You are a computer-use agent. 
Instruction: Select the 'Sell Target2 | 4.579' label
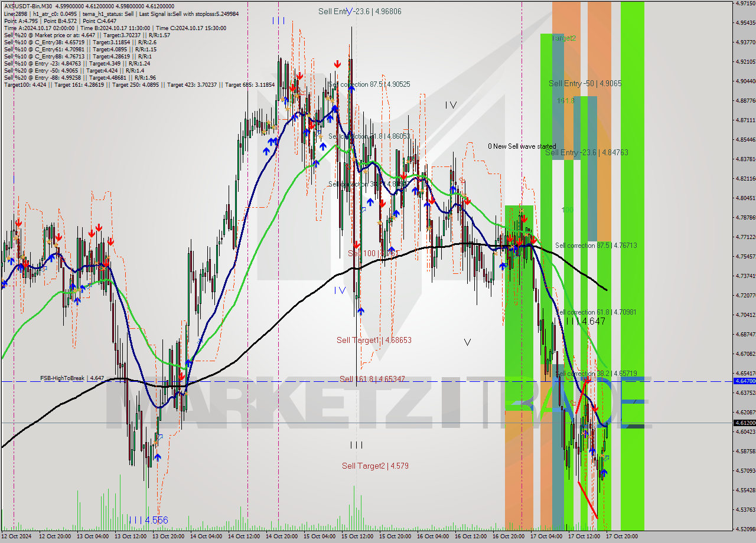click(x=375, y=466)
